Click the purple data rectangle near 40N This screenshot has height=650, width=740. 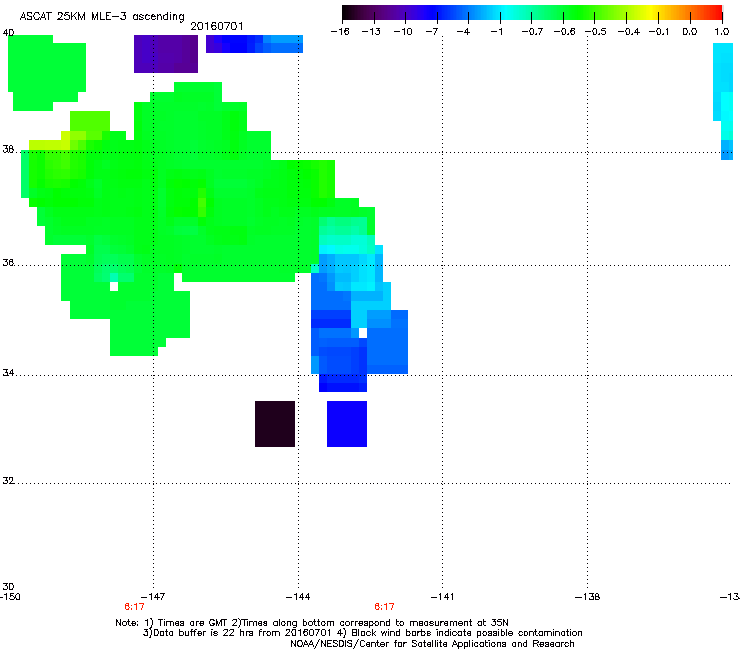[166, 54]
